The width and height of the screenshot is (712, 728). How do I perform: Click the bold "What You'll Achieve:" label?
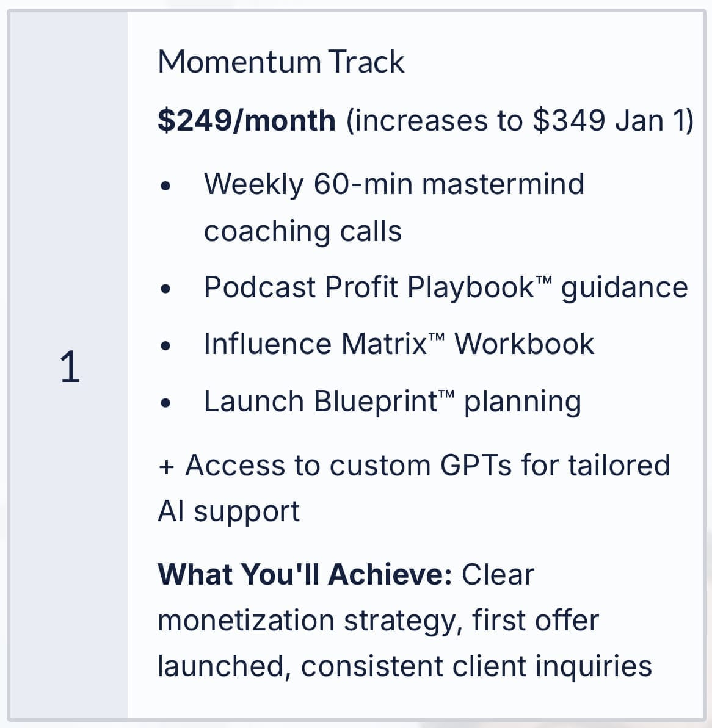tap(305, 574)
